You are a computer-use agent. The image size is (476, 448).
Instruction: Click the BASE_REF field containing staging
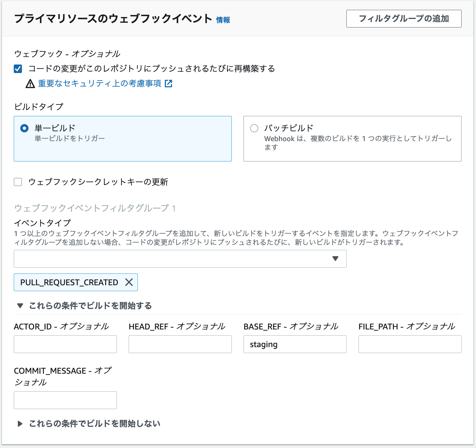pyautogui.click(x=295, y=344)
